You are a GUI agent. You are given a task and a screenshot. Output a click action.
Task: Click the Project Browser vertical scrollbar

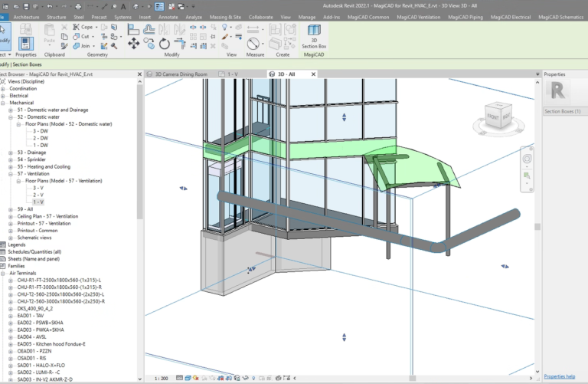[x=140, y=150]
